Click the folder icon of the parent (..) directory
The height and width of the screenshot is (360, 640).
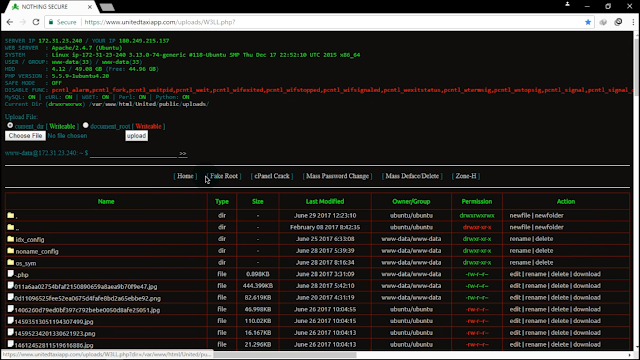point(11,227)
